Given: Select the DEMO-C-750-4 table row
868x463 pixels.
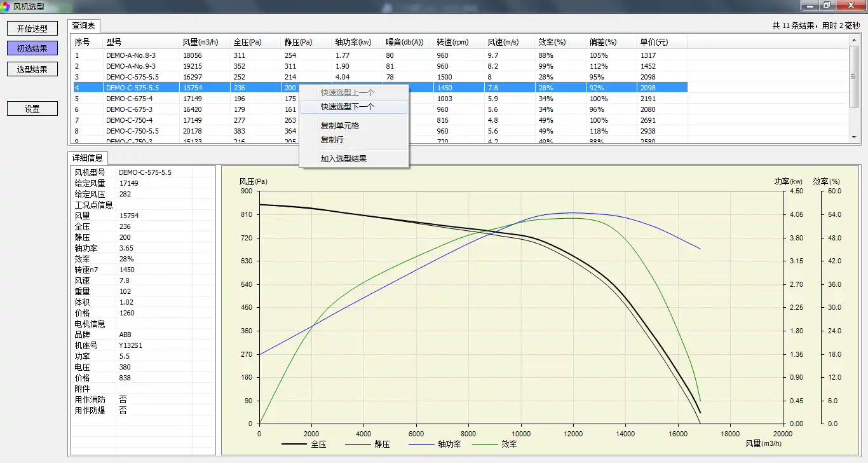Looking at the screenshot, I should click(x=130, y=120).
